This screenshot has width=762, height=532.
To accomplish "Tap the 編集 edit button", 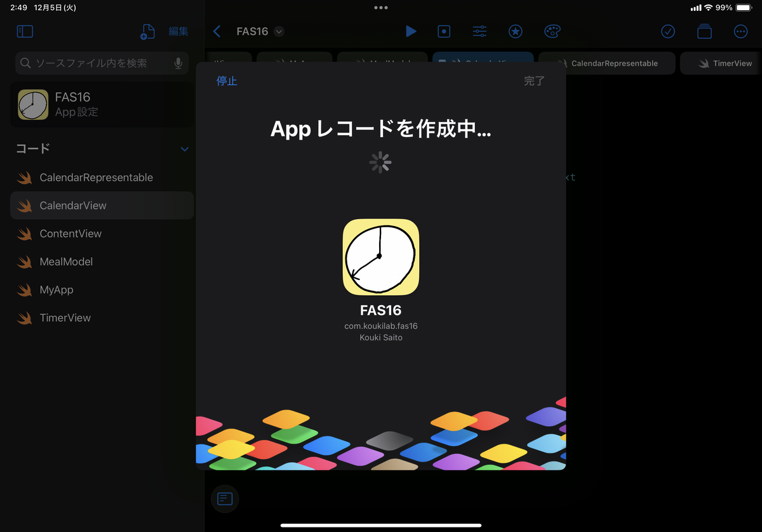I will tap(178, 31).
